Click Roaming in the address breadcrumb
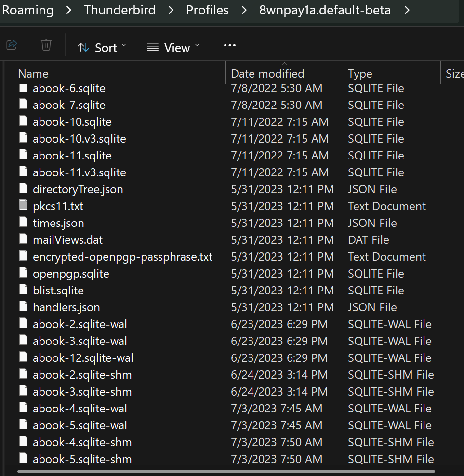The image size is (464, 476). tap(28, 10)
